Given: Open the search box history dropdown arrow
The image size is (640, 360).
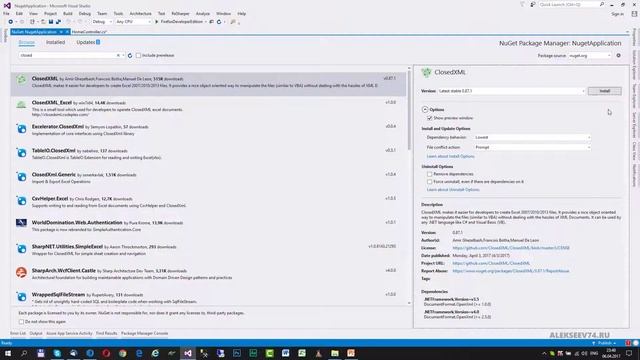Looking at the screenshot, I should click(123, 55).
